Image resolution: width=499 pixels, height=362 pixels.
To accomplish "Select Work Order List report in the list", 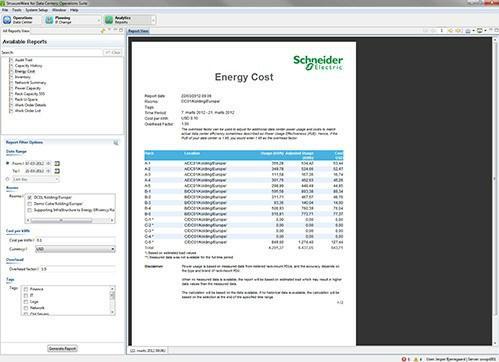I will pos(28,111).
